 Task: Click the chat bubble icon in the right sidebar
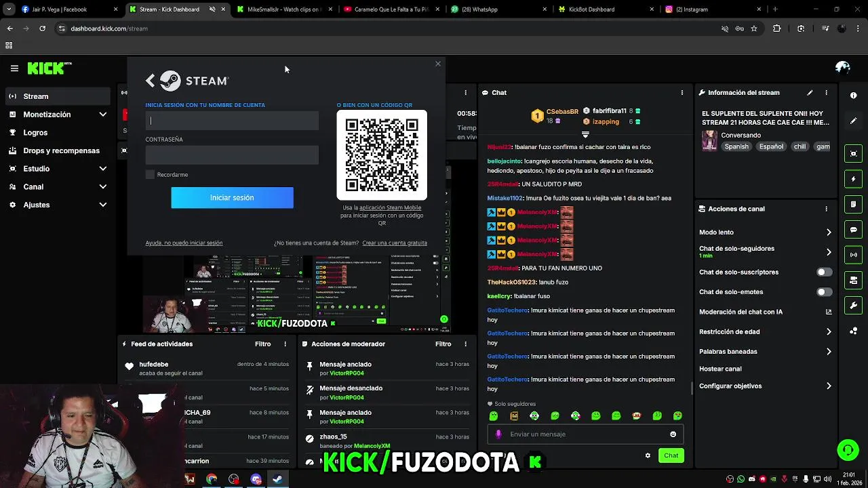[854, 230]
